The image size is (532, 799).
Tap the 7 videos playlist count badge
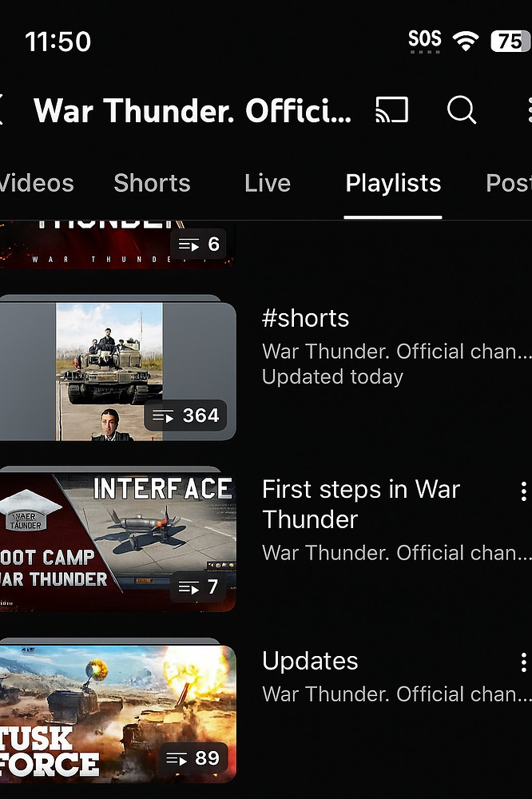pyautogui.click(x=197, y=587)
